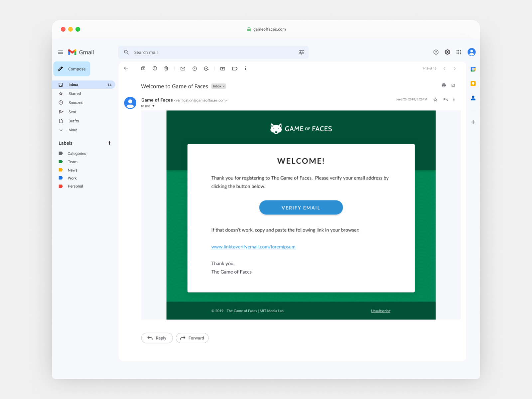The height and width of the screenshot is (399, 532).
Task: Get add-ons plus icon
Action: 473,122
